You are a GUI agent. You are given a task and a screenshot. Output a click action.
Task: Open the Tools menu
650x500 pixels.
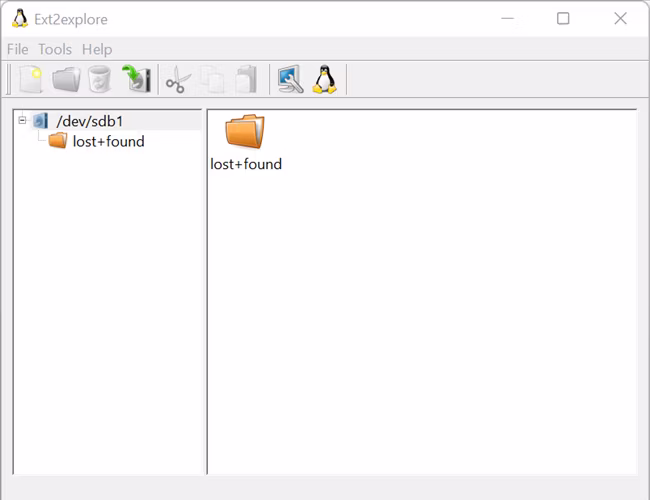tap(55, 49)
